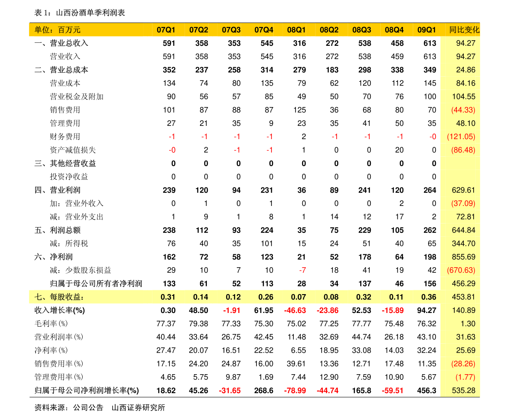Select the 减：所得税 row label

[69, 244]
